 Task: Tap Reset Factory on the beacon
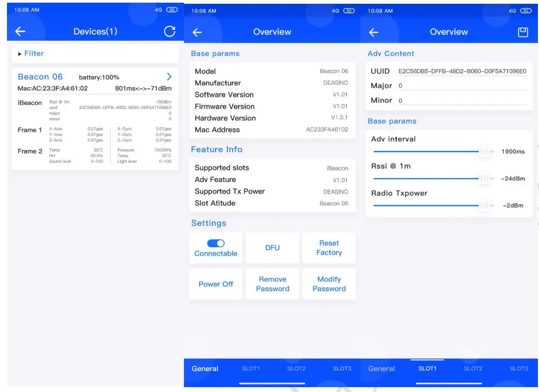click(x=329, y=248)
